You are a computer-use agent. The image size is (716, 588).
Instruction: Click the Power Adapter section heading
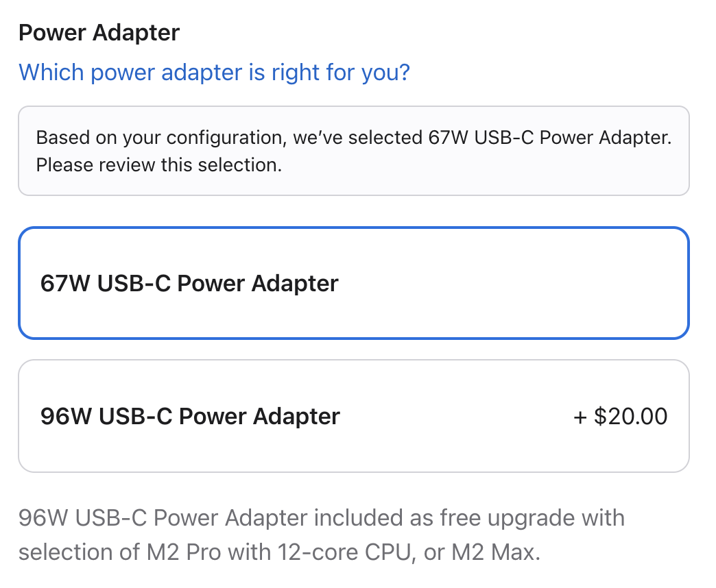point(99,32)
